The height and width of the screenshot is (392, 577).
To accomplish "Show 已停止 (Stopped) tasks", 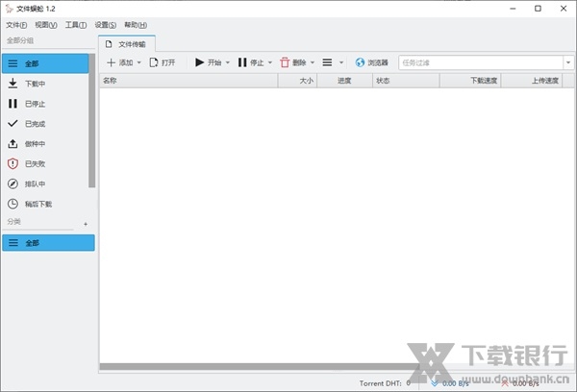I will [x=35, y=104].
